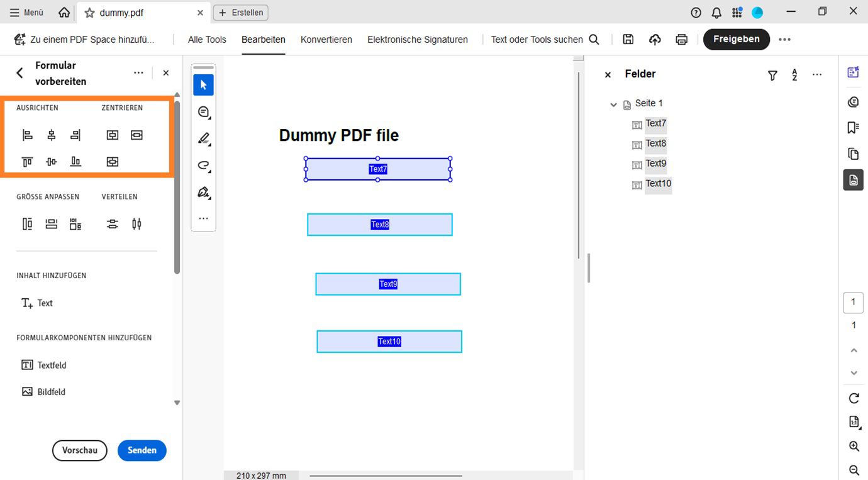The width and height of the screenshot is (868, 480).
Task: Open the Home view
Action: click(64, 13)
